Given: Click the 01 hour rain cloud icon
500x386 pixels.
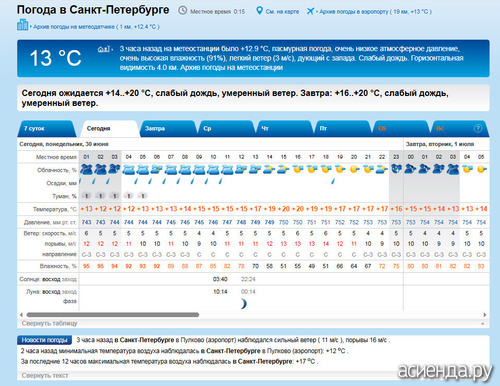Looking at the screenshot, I should 86,169.
